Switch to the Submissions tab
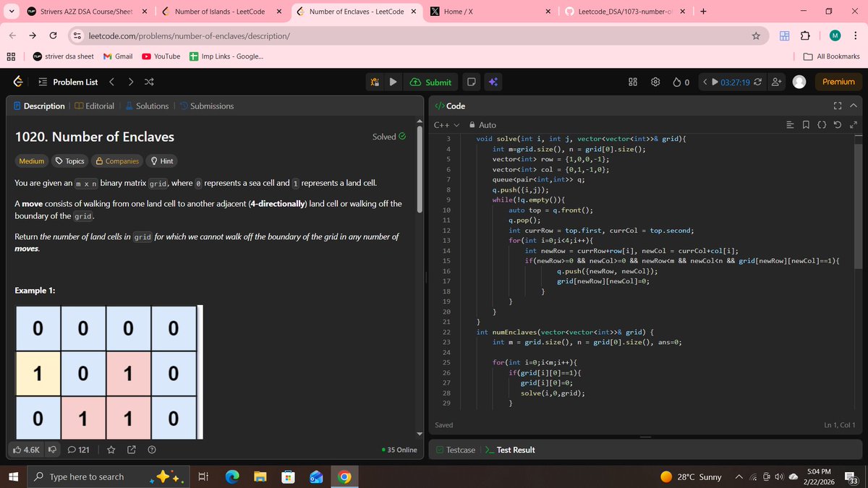 tap(206, 106)
